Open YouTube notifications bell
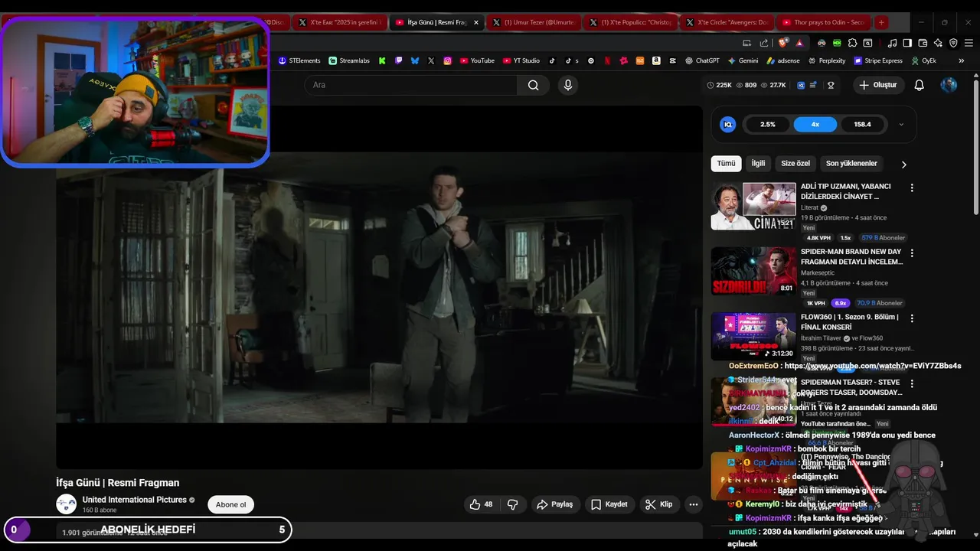The width and height of the screenshot is (980, 551). (920, 85)
